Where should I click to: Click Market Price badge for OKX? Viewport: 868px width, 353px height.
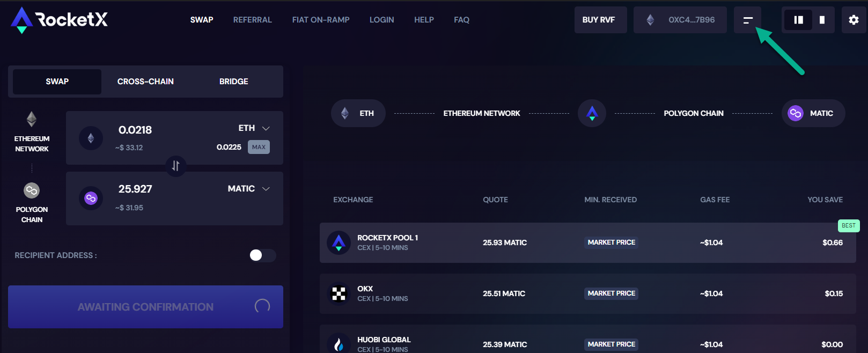(612, 293)
